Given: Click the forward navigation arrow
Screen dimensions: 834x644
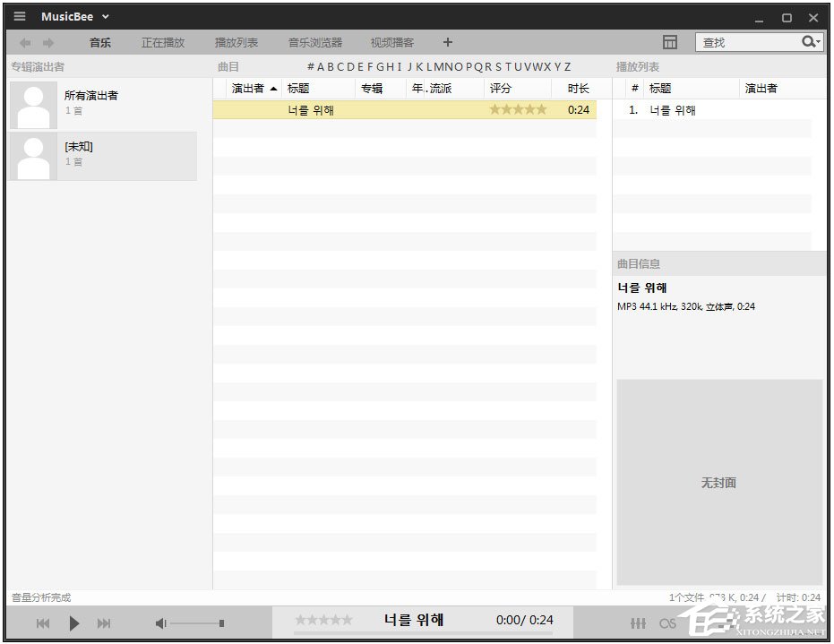Looking at the screenshot, I should click(47, 41).
